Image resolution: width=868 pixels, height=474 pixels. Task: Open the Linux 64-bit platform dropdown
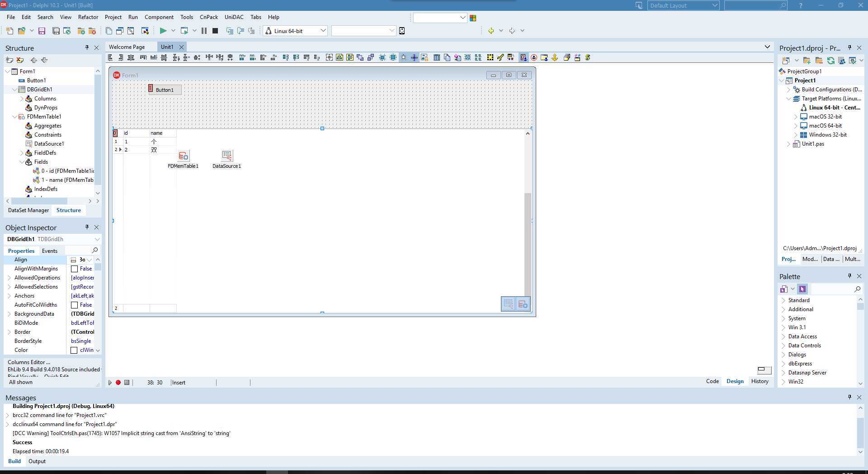click(323, 31)
